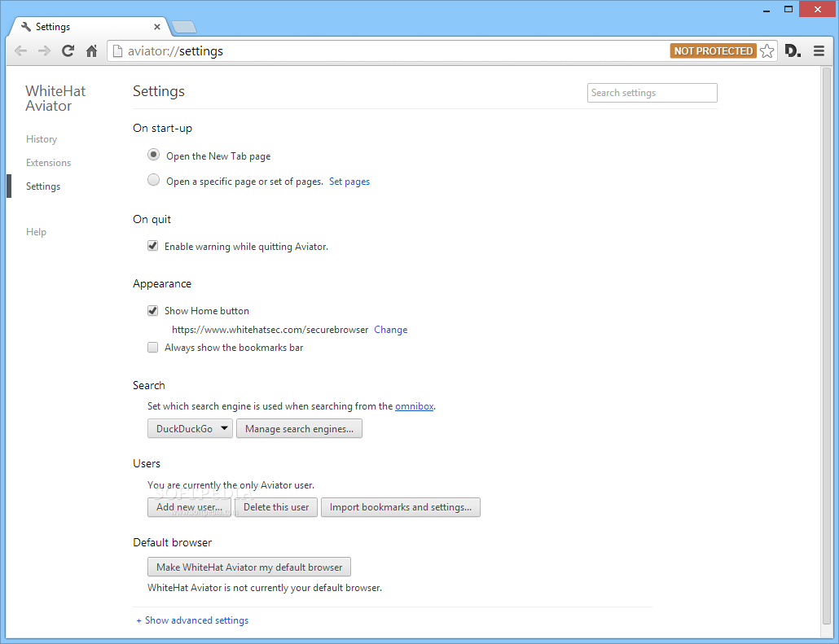839x644 pixels.
Task: Click the address bar showing aviator://settings
Action: coord(388,50)
